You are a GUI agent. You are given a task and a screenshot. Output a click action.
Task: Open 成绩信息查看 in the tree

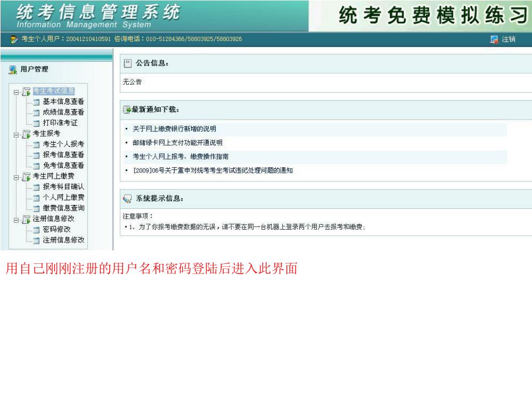[63, 112]
